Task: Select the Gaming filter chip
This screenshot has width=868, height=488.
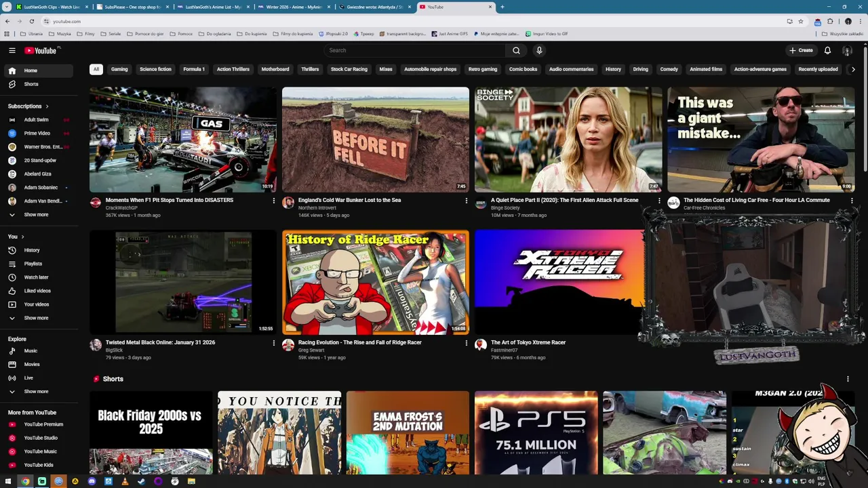Action: [119, 69]
